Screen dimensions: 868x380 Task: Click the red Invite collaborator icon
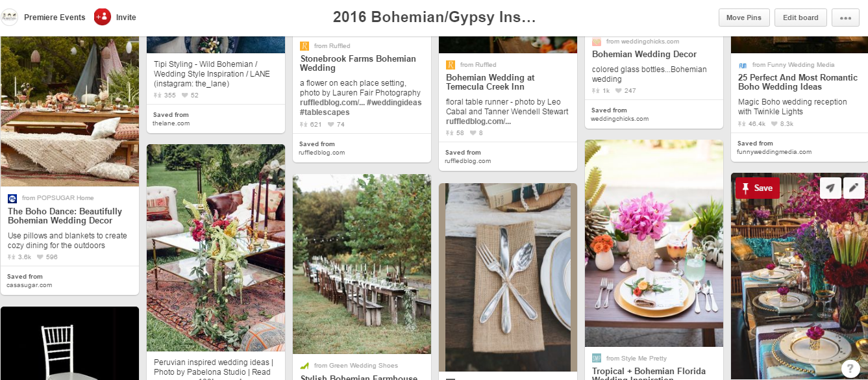coord(103,17)
